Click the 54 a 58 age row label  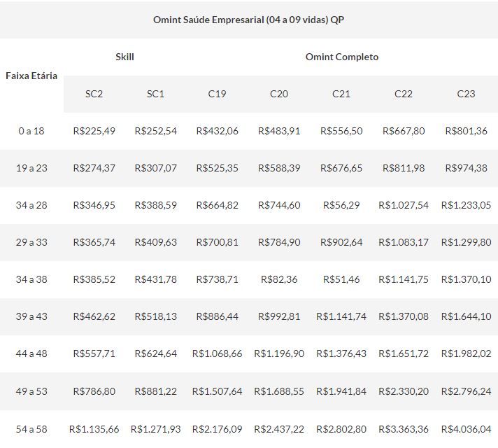[x=31, y=428]
